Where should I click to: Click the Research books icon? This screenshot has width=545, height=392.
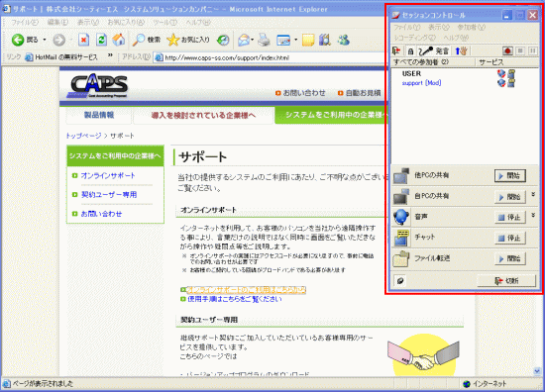(325, 41)
